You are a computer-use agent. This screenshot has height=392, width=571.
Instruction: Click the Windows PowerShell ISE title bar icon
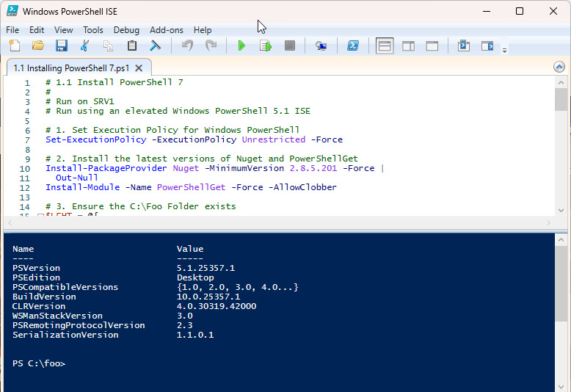(x=12, y=11)
